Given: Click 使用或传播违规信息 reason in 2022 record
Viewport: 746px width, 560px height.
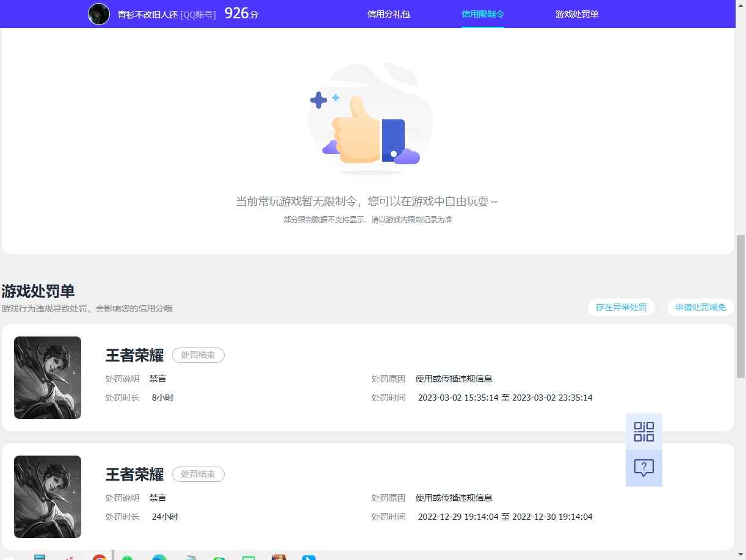Looking at the screenshot, I should 454,498.
